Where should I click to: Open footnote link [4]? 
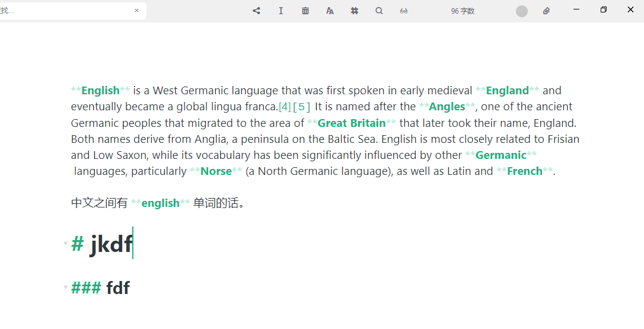pos(285,107)
